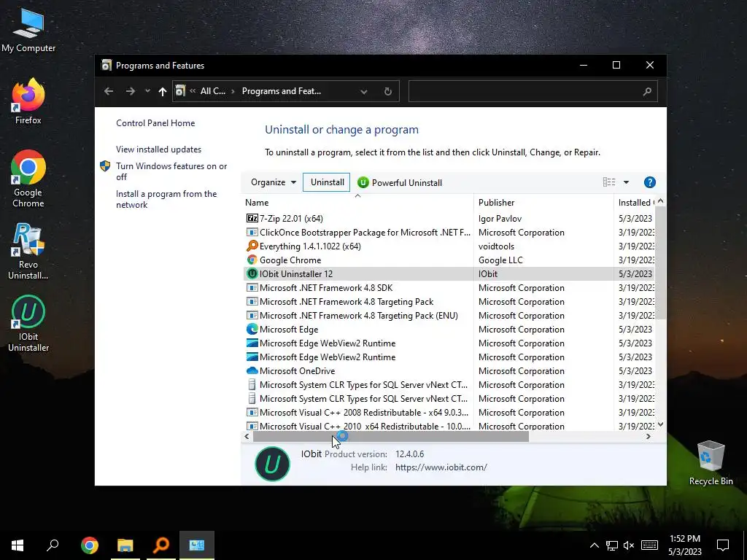Go up one level with up arrow
The width and height of the screenshot is (747, 560).
click(x=163, y=91)
